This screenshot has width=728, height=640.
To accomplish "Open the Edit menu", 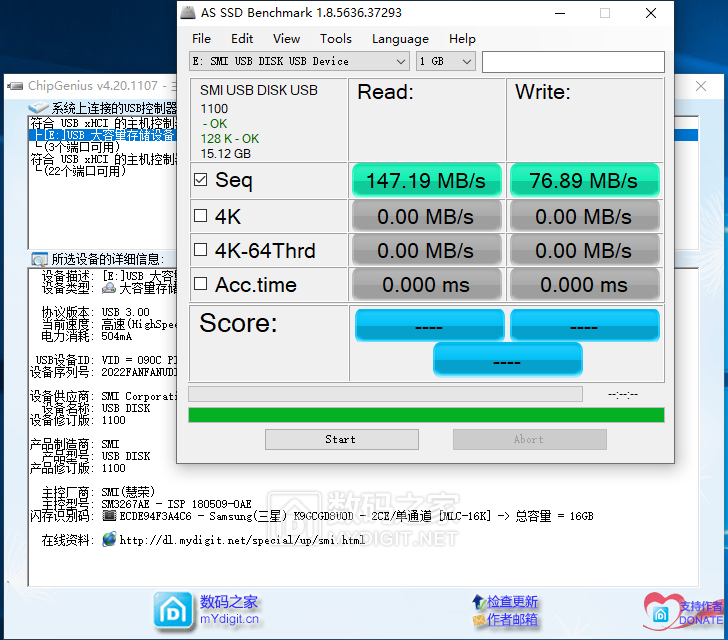I will click(242, 39).
